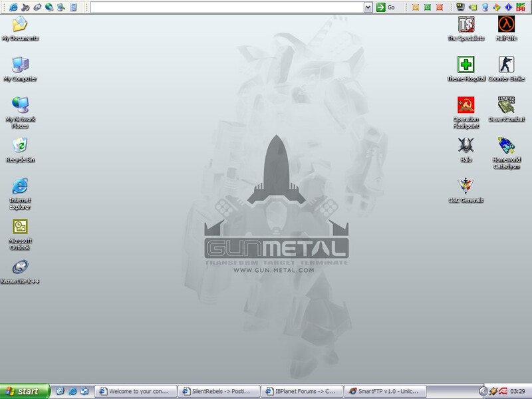Image resolution: width=532 pixels, height=399 pixels.
Task: Click the music notes icon in top toolbar
Action: tap(25, 7)
